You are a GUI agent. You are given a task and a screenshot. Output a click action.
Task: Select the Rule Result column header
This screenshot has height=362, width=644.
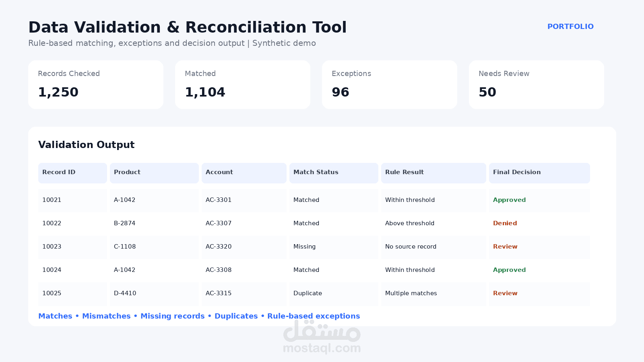point(433,173)
